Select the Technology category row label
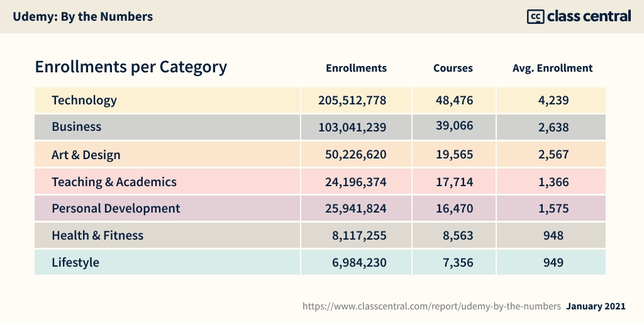This screenshot has width=644, height=322. click(84, 100)
